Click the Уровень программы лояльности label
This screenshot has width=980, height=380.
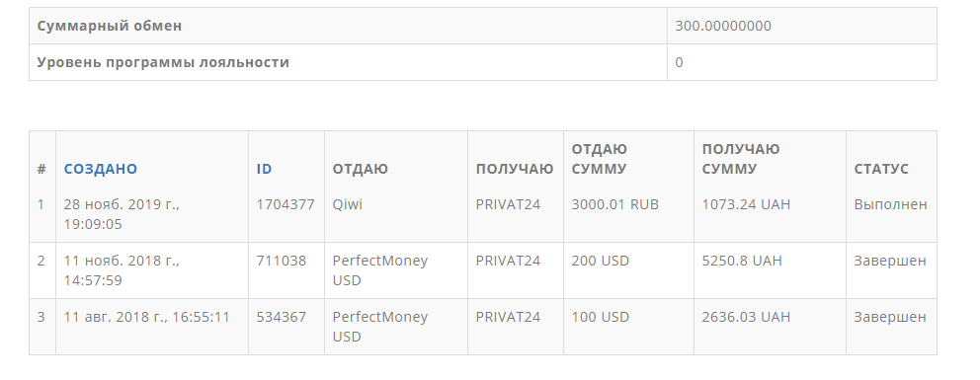pyautogui.click(x=163, y=62)
